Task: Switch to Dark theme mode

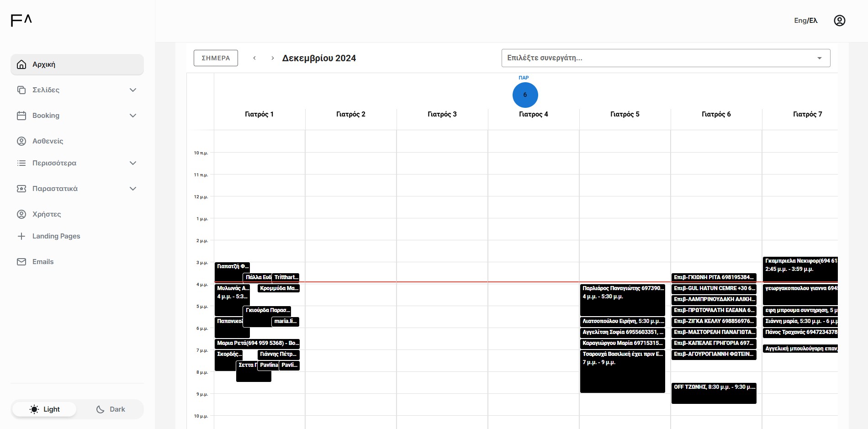Action: click(x=111, y=409)
